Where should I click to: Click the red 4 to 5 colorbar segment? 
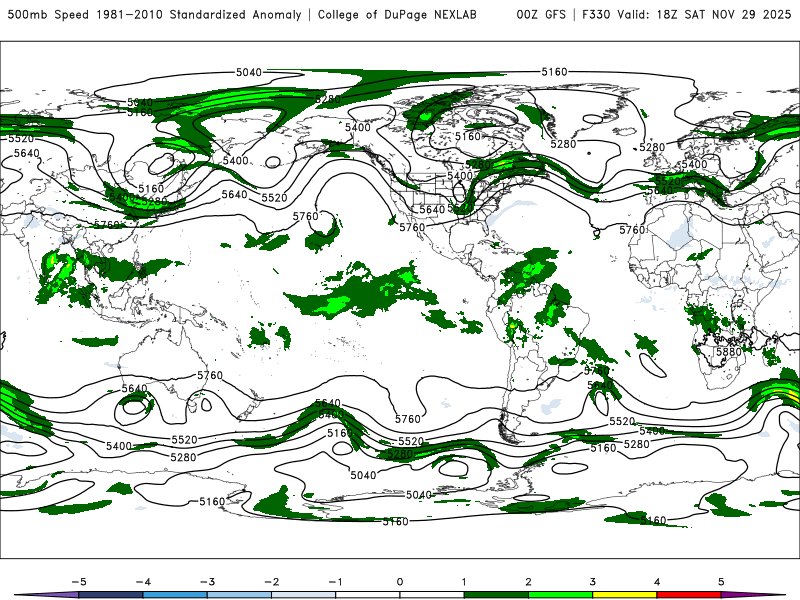click(x=689, y=595)
